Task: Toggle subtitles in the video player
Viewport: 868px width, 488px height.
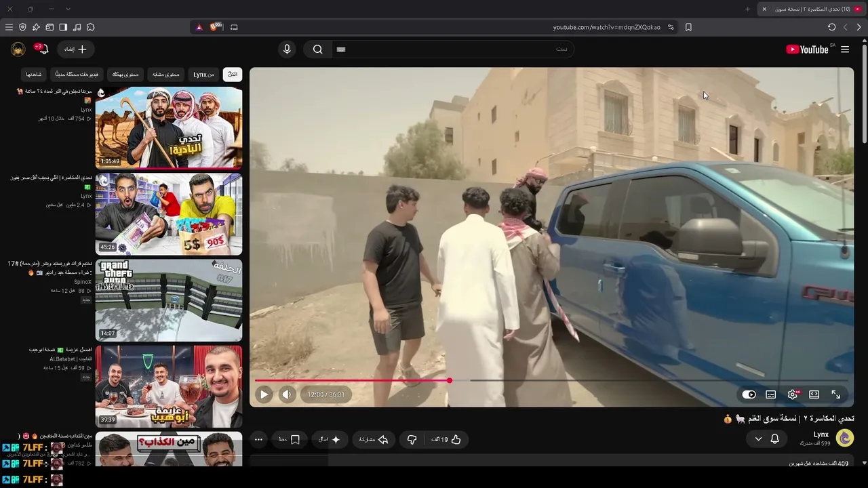Action: coord(770,394)
